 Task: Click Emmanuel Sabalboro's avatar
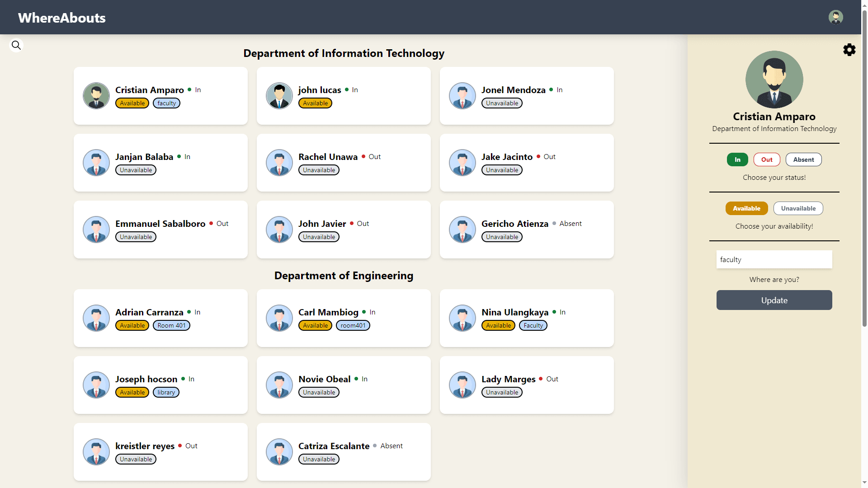click(x=96, y=230)
